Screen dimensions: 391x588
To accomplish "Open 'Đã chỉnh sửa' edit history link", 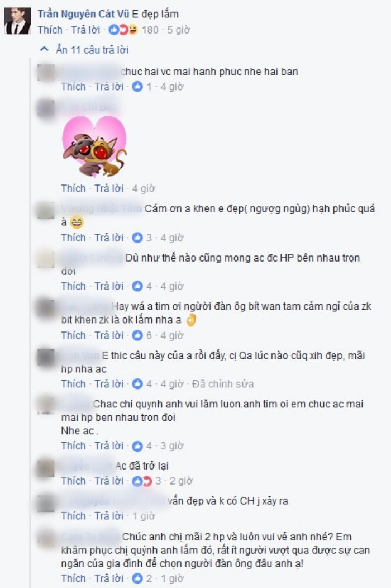I will pos(223,384).
